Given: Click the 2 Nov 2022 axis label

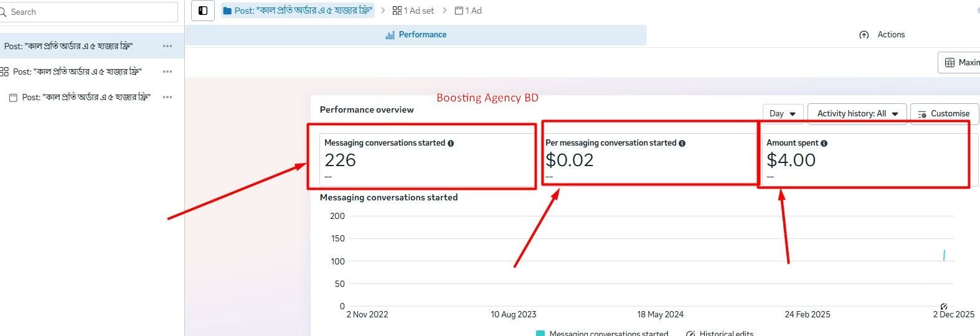Looking at the screenshot, I should coord(367,314).
